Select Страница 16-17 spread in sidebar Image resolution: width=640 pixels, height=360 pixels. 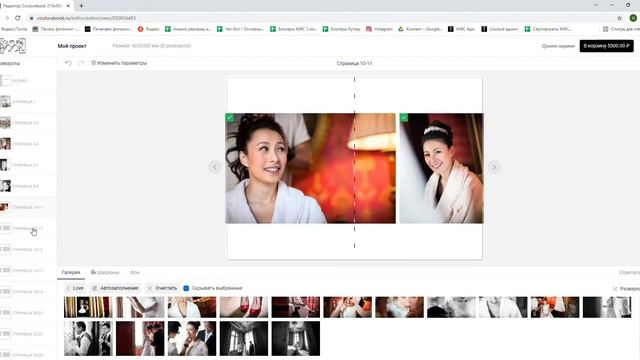pyautogui.click(x=27, y=271)
